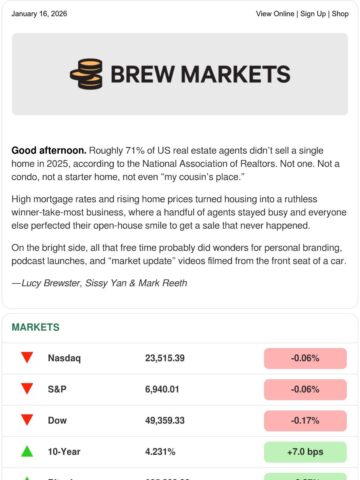Click the red down arrow beside S&P
Viewport: 360px width, 480px height.
27,389
